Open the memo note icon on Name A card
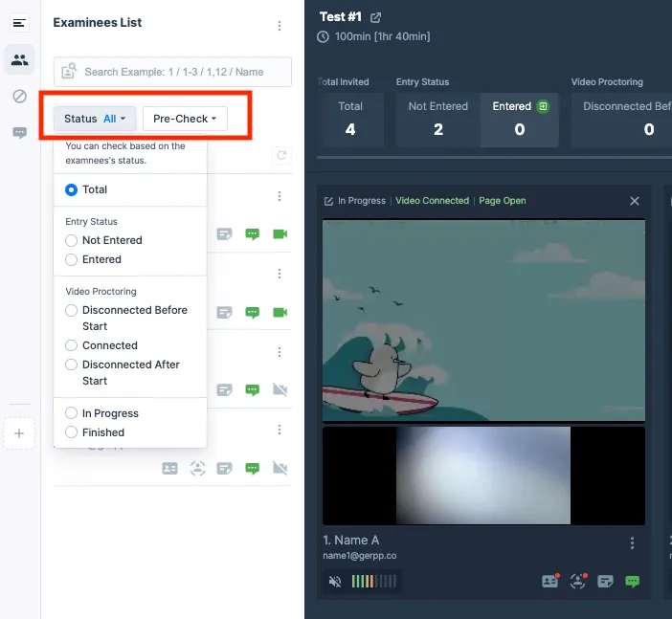The height and width of the screenshot is (619, 672). point(605,582)
